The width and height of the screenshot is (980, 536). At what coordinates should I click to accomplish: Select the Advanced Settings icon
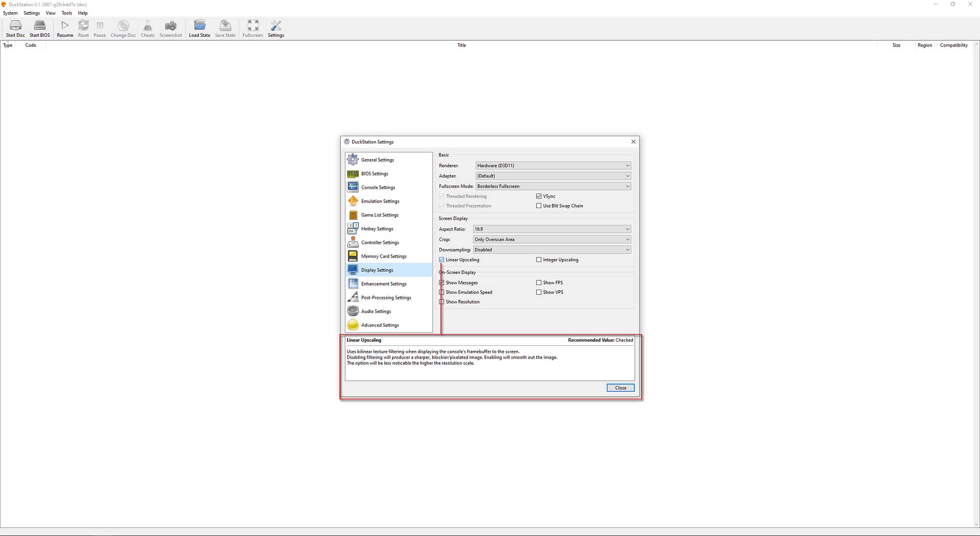point(353,325)
